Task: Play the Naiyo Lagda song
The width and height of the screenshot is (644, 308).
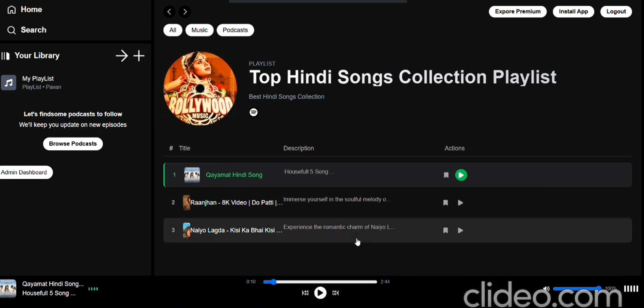Action: coord(460,230)
